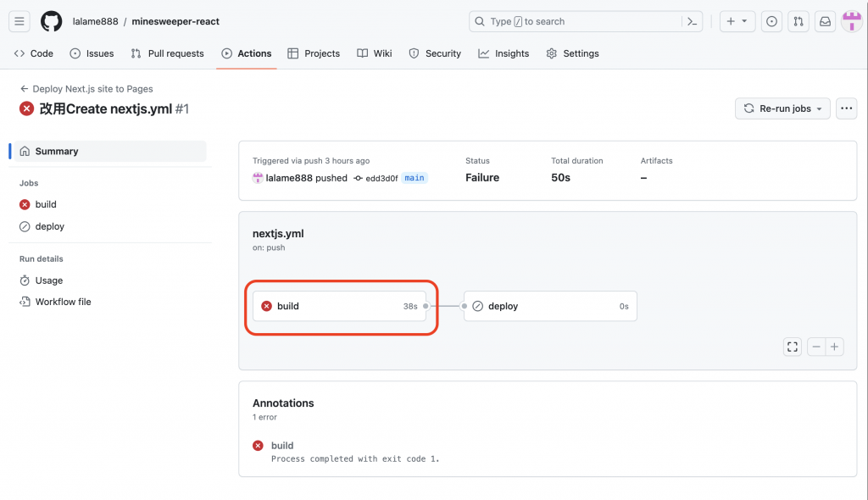Select the failed build job in sidebar
Screen dimensions: 868x500
46,204
